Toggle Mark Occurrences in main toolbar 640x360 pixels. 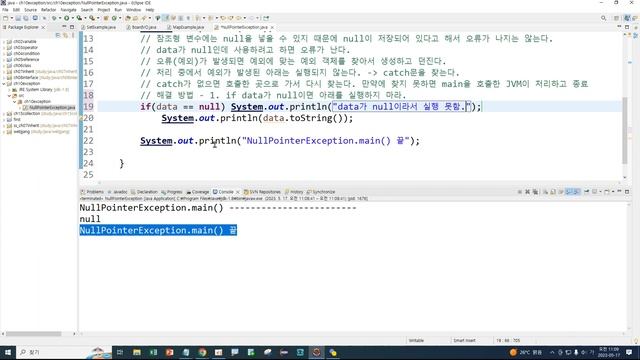pos(165,18)
